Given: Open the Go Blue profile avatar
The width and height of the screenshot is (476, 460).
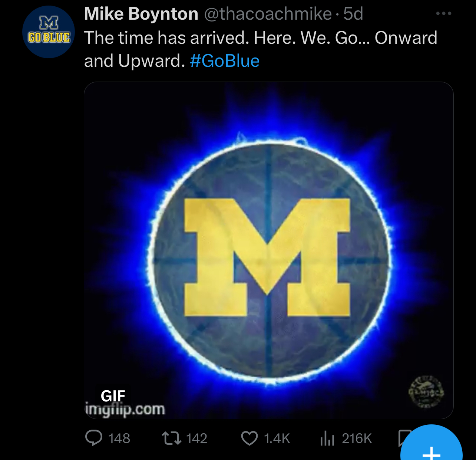Looking at the screenshot, I should pyautogui.click(x=49, y=32).
